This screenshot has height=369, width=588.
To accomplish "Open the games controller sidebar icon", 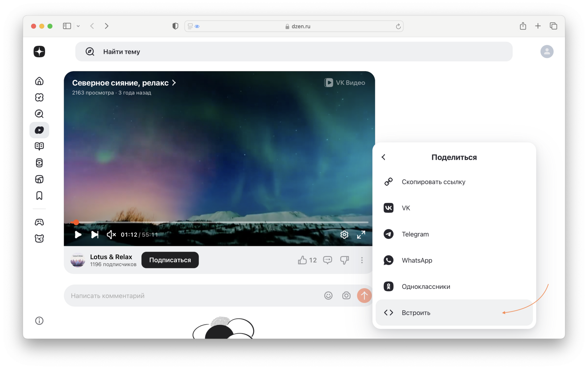I will tap(39, 222).
